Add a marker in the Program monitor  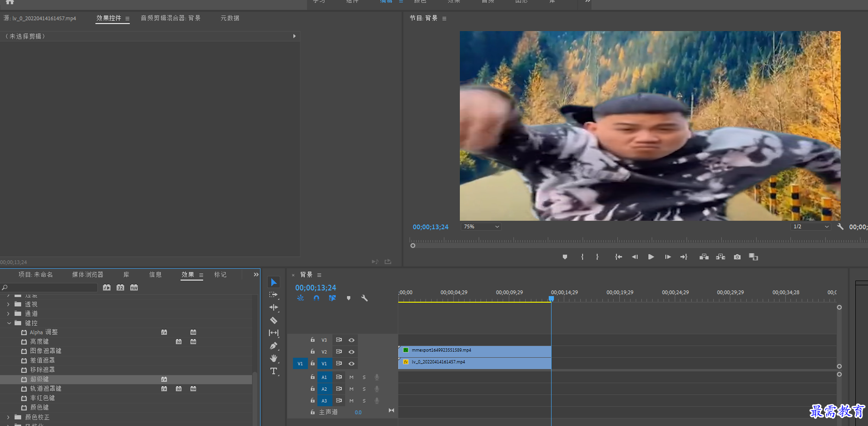click(x=565, y=257)
